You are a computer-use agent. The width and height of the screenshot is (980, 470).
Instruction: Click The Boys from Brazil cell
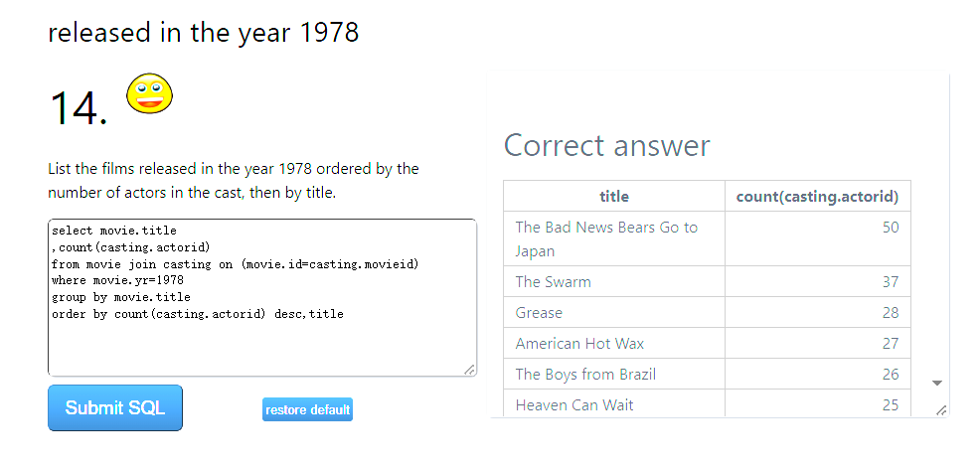pos(614,374)
